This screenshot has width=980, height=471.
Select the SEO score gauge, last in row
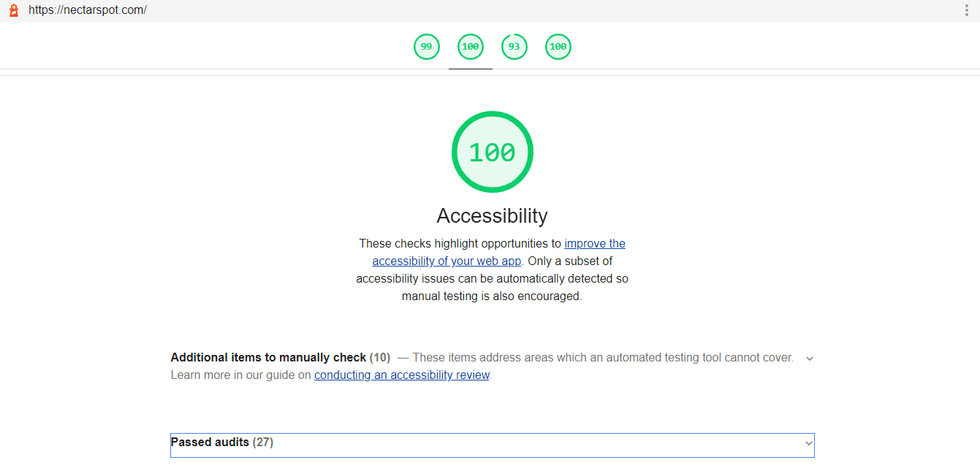pos(558,47)
